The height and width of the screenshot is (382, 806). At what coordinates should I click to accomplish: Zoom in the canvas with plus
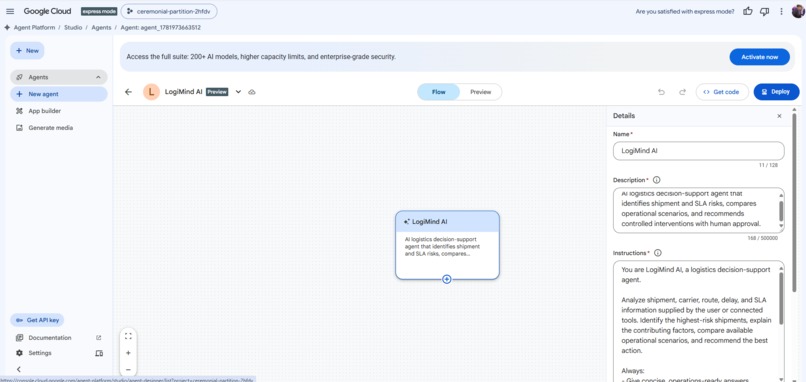click(128, 353)
